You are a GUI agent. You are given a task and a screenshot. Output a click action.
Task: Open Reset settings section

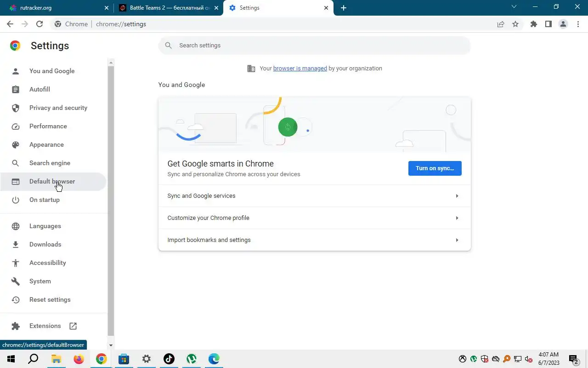point(53,299)
